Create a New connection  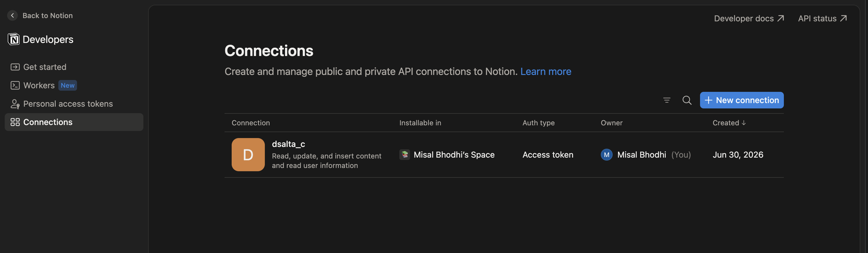[x=741, y=100]
